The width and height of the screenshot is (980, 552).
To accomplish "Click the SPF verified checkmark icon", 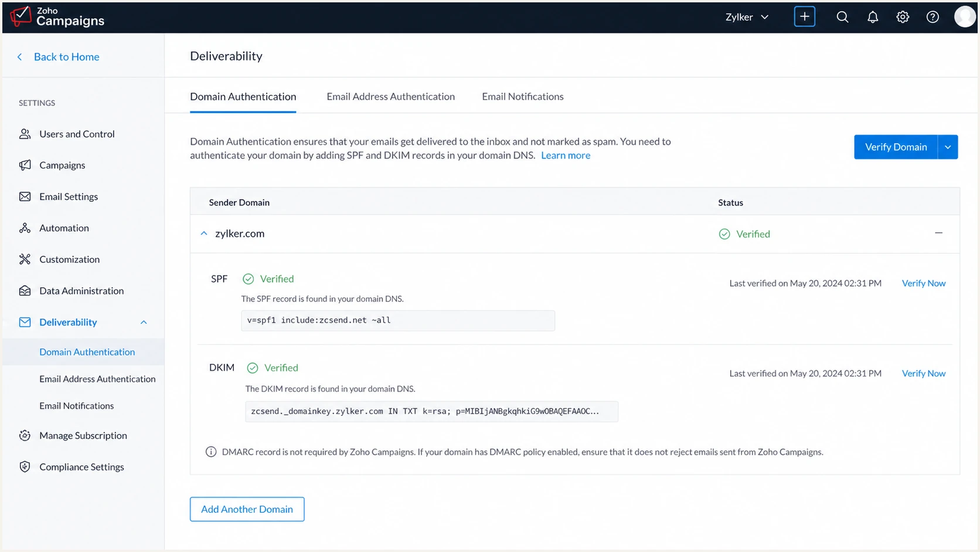I will pos(249,279).
